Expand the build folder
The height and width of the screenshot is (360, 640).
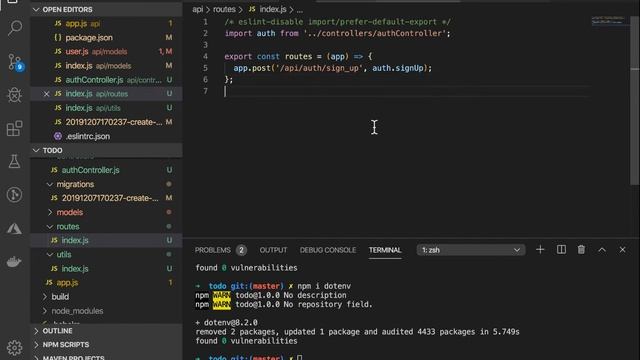(106, 297)
